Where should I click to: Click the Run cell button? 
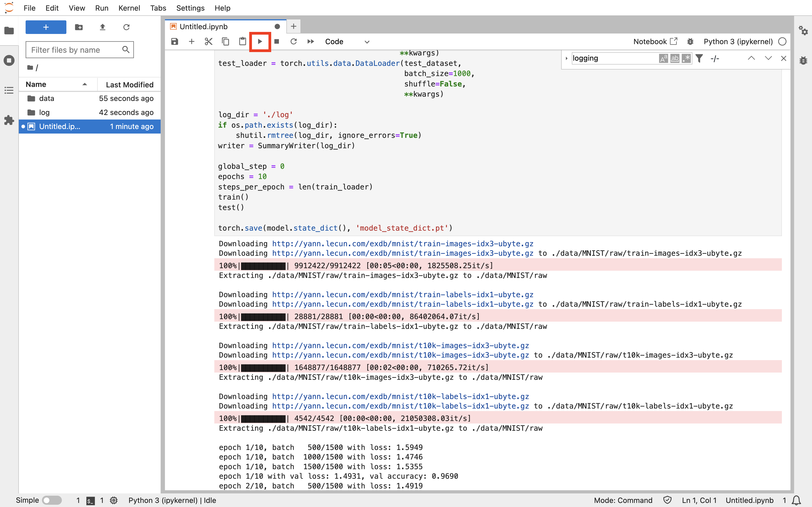pos(260,41)
